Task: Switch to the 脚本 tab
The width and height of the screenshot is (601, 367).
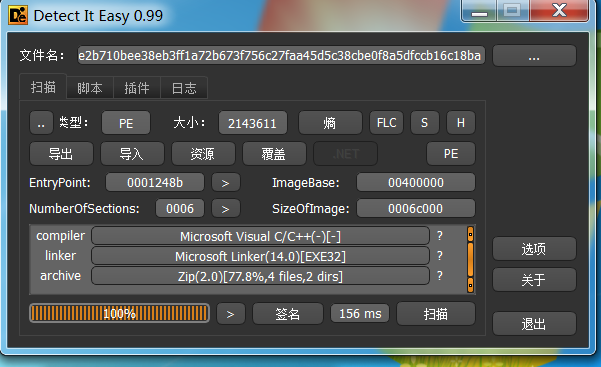Action: pyautogui.click(x=90, y=88)
